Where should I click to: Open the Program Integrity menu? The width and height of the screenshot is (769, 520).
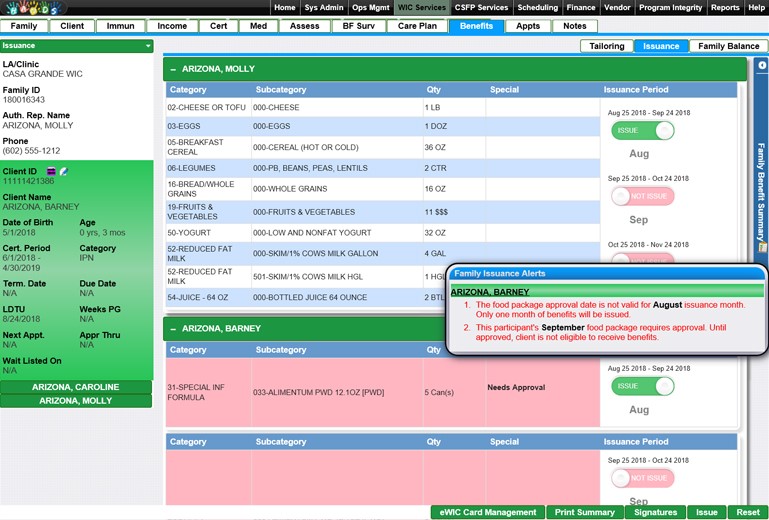click(x=671, y=7)
